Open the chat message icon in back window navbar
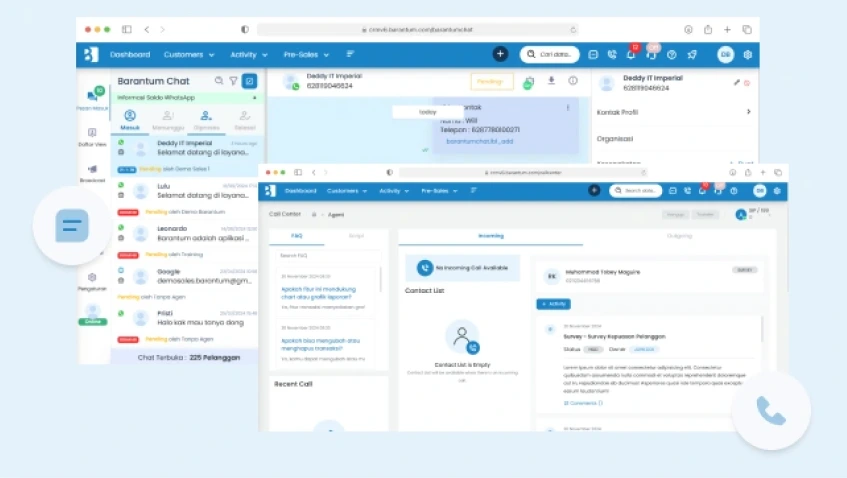Screen dimensions: 847x478 click(593, 55)
